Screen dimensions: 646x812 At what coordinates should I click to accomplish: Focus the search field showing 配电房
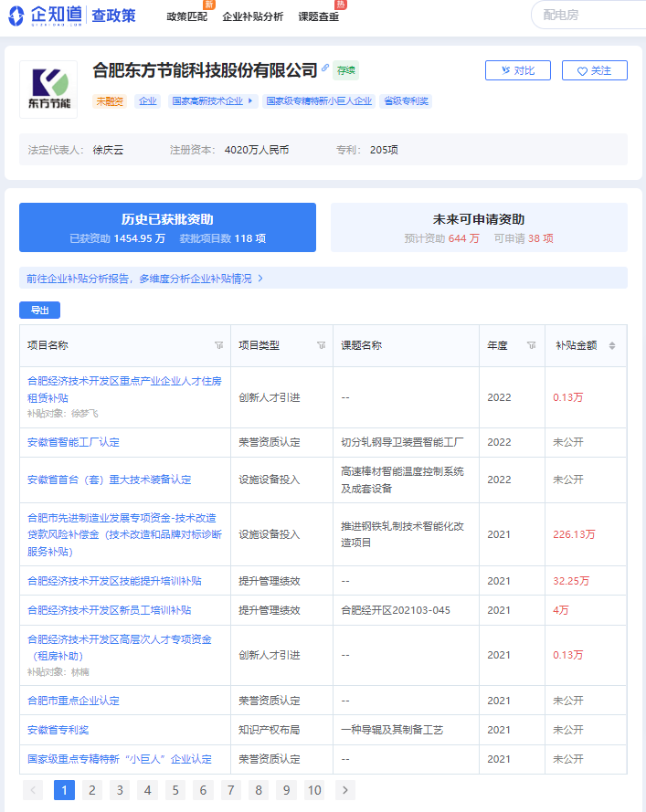(x=590, y=15)
